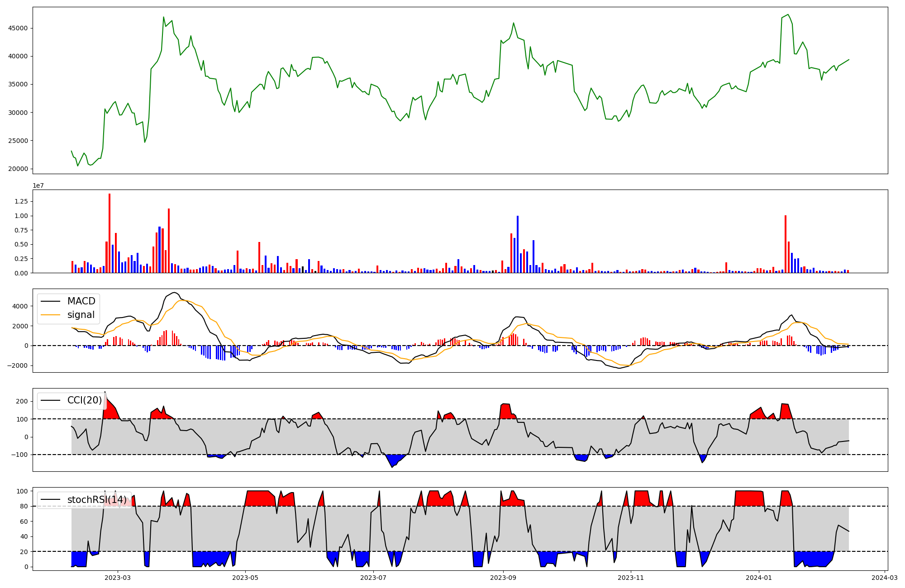Click the 80 stochRSI axis tick label
This screenshot has width=905, height=588.
(24, 506)
